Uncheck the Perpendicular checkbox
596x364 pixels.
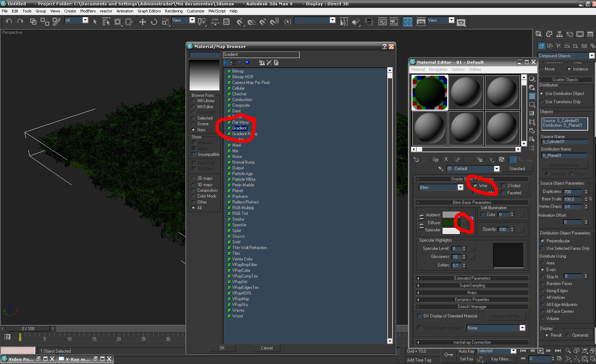pyautogui.click(x=542, y=241)
